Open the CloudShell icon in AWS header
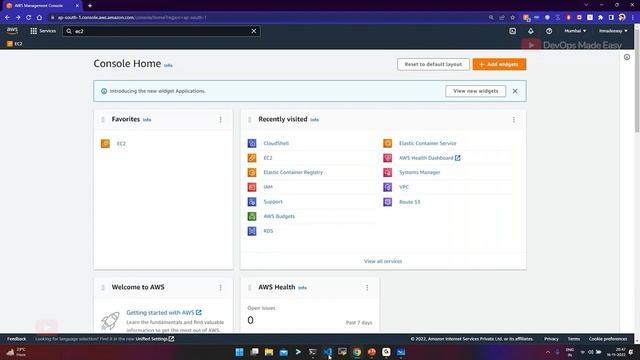The height and width of the screenshot is (360, 640). (512, 31)
